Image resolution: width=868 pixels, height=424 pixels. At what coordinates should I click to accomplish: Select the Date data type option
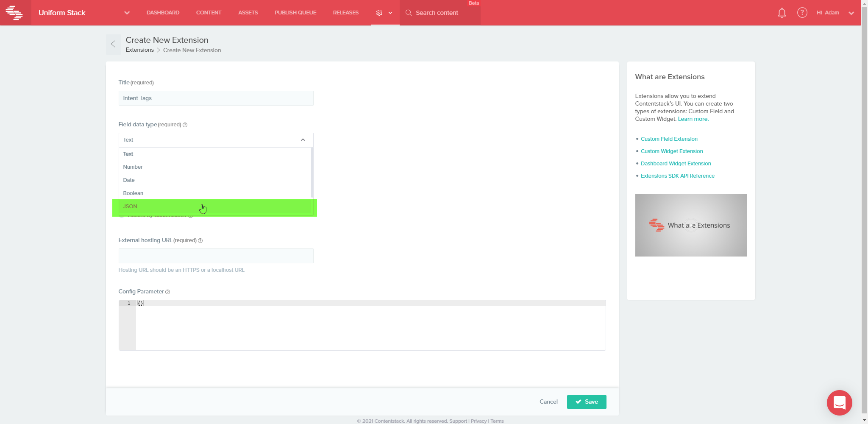[215, 180]
